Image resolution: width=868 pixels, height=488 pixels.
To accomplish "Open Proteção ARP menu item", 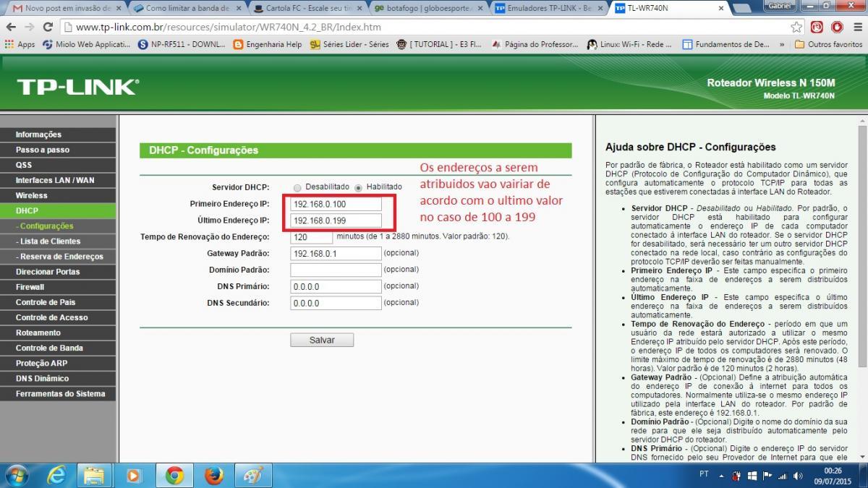I will point(58,363).
